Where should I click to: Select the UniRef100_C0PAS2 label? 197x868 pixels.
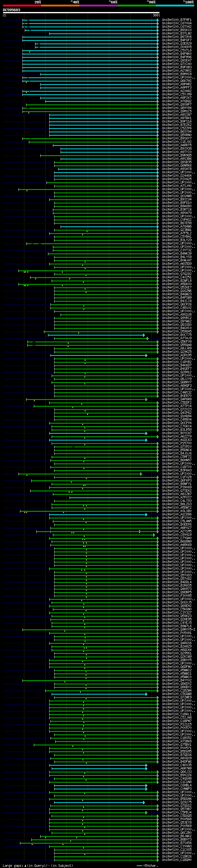point(177,220)
